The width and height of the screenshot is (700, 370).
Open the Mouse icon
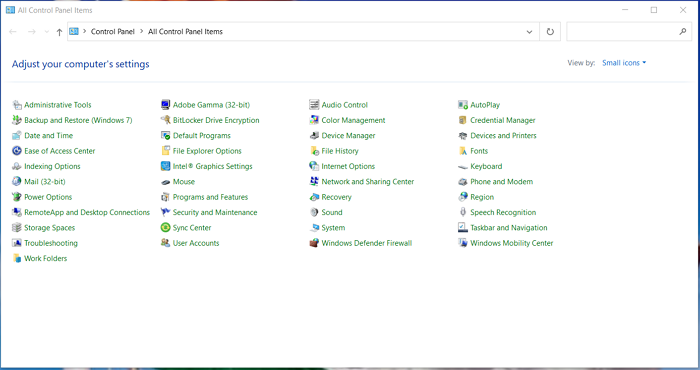point(165,182)
